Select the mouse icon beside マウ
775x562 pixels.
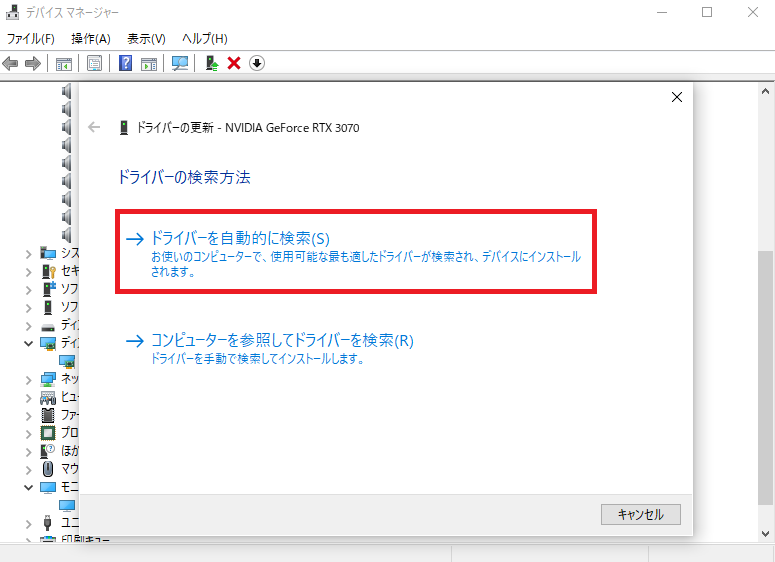point(48,469)
